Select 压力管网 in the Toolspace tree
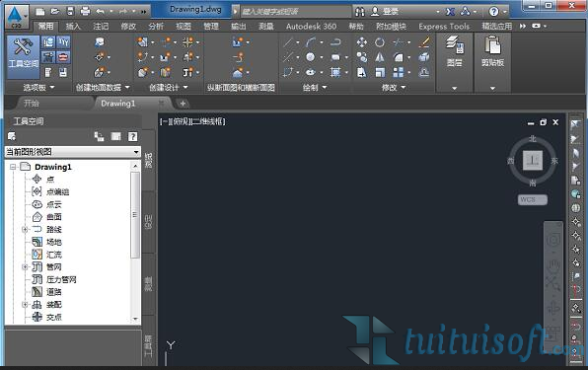This screenshot has width=588, height=370. pyautogui.click(x=61, y=279)
